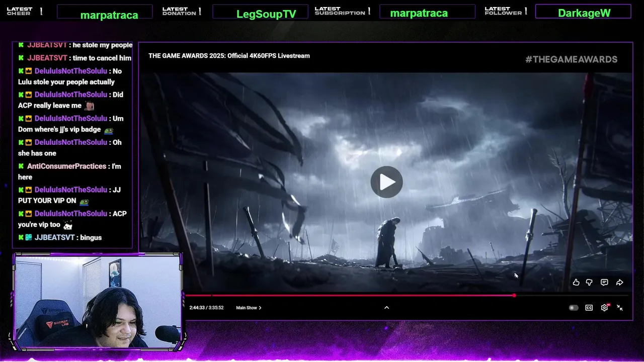Like the video with thumbs up icon

click(x=576, y=283)
